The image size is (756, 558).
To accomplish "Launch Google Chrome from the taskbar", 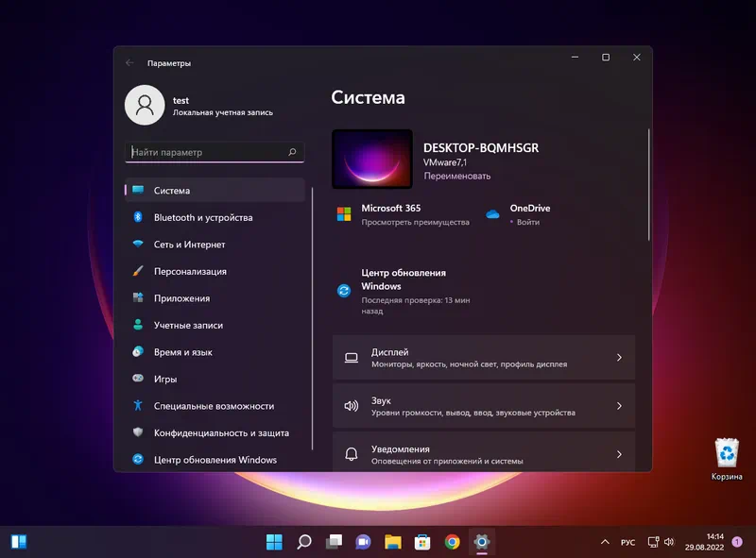I will 452,541.
